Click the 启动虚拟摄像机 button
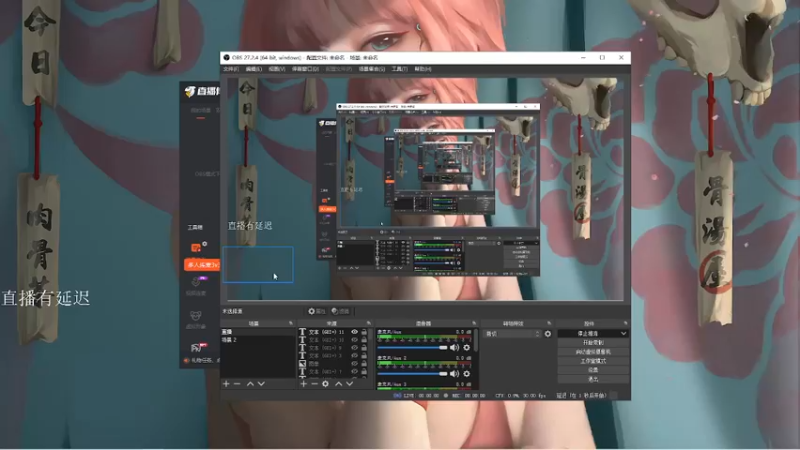 click(593, 352)
